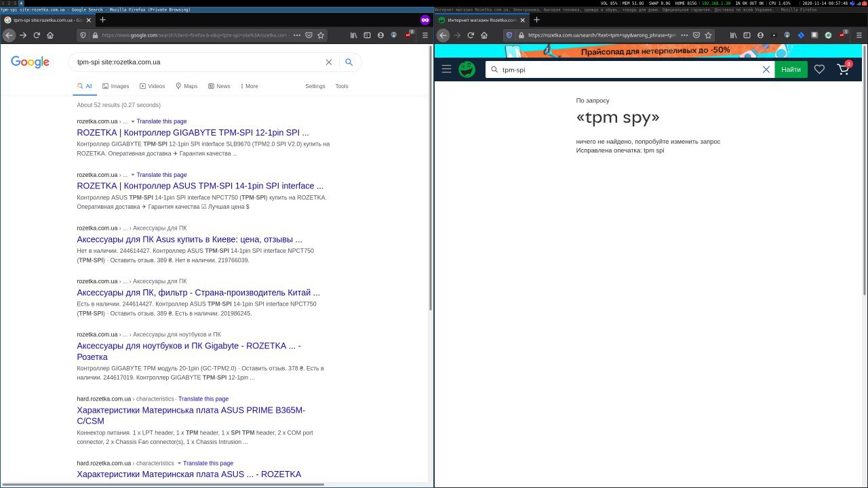Switch to Google Videos tab
The width and height of the screenshot is (868, 488).
tap(153, 86)
